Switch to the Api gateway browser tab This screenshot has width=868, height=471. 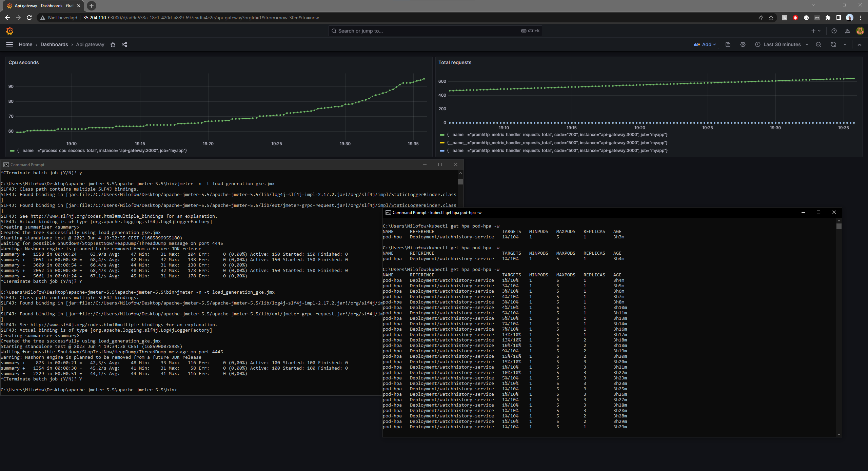click(41, 6)
